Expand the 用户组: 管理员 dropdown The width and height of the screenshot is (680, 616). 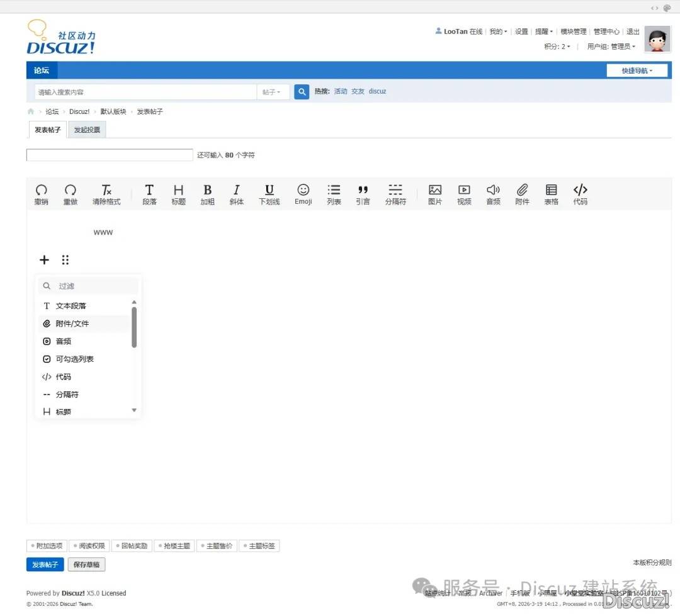(x=611, y=47)
